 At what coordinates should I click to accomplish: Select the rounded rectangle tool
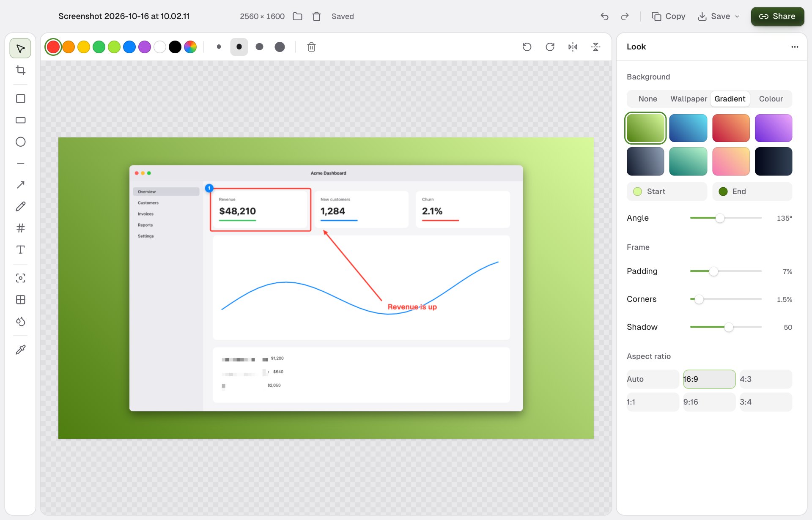pos(20,120)
